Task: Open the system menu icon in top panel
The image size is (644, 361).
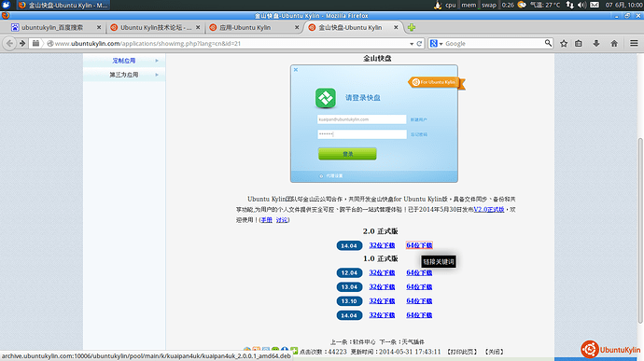Action: pos(6,5)
